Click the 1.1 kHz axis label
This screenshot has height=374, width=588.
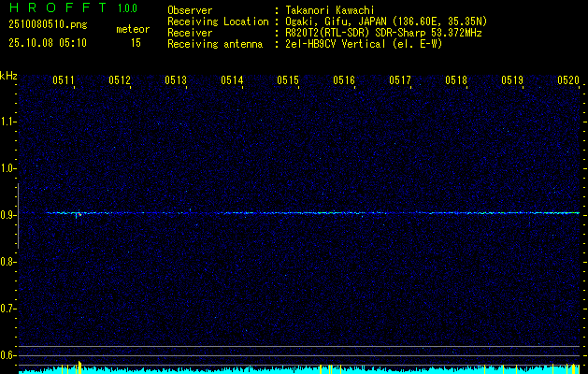click(x=7, y=122)
